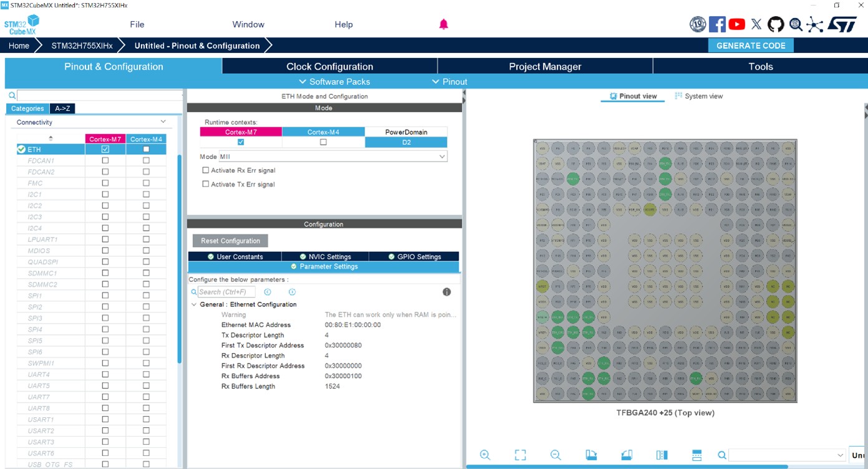Image resolution: width=868 pixels, height=469 pixels.
Task: Open notifications with the pink bell icon
Action: [444, 24]
